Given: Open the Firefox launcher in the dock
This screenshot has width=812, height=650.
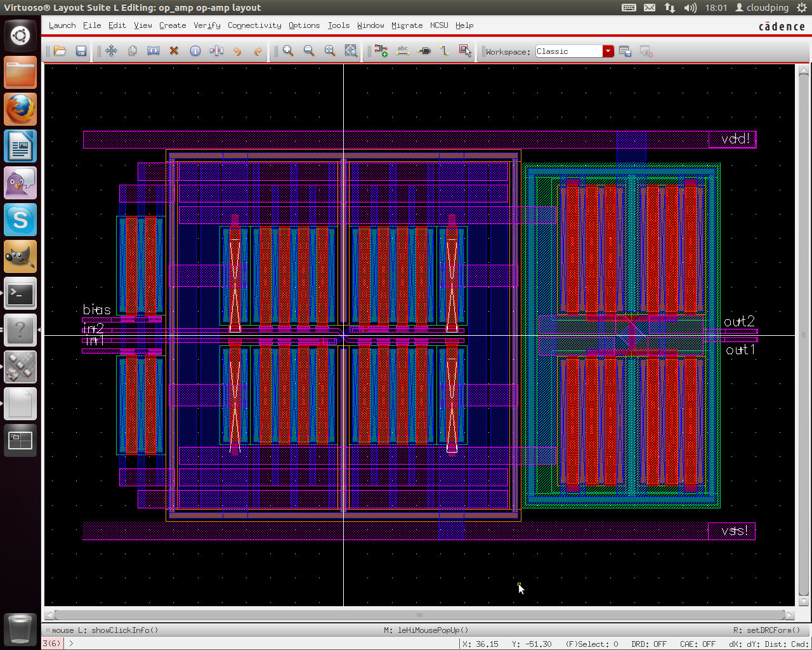Looking at the screenshot, I should click(x=20, y=109).
